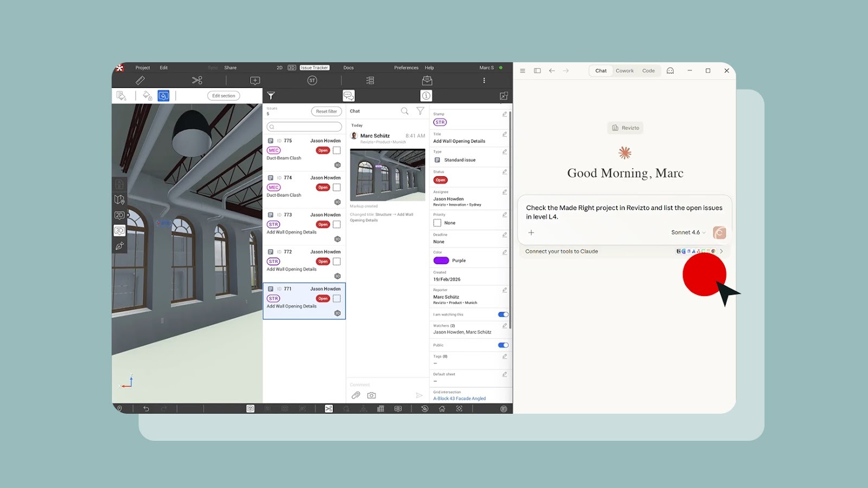Tick the checkbox for issue 774
The image size is (868, 488).
pyautogui.click(x=337, y=187)
